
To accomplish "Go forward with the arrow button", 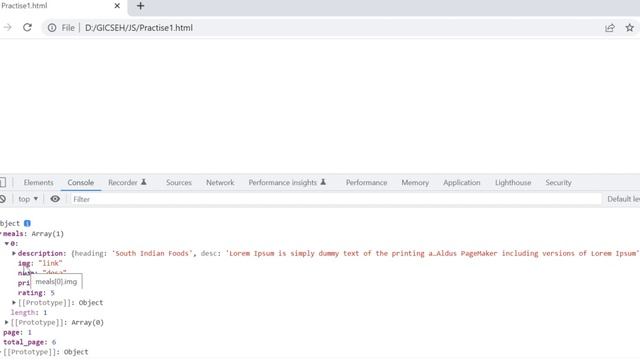I will [7, 27].
